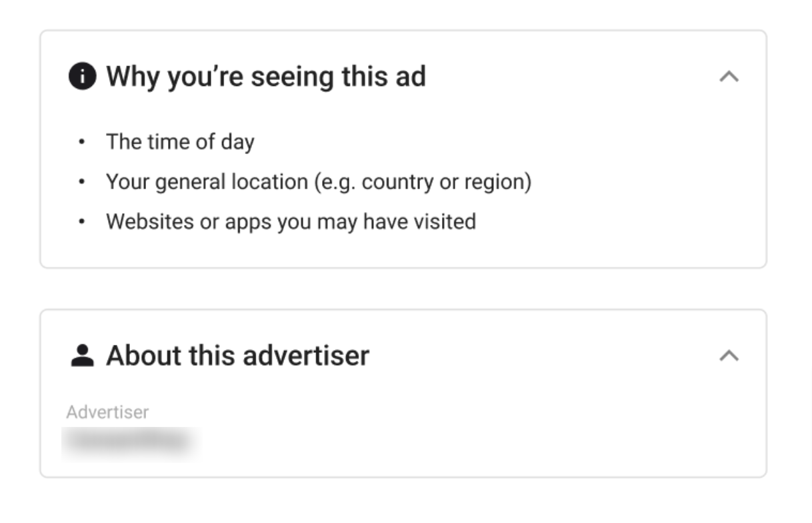The image size is (812, 523).
Task: Click the blurred advertiser name
Action: pos(125,442)
